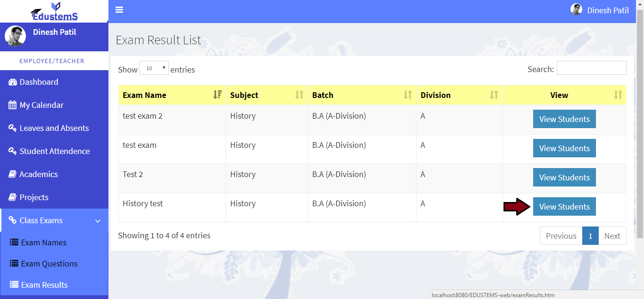Viewport: 644px width, 299px height.
Task: Toggle sorting on the Exam Name column
Action: pyautogui.click(x=217, y=95)
